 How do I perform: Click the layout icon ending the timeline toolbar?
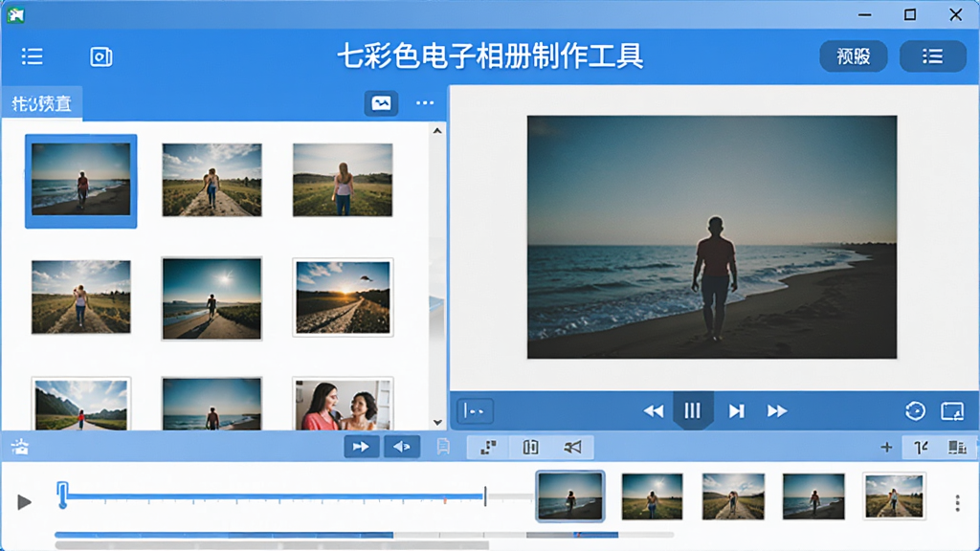pyautogui.click(x=957, y=448)
